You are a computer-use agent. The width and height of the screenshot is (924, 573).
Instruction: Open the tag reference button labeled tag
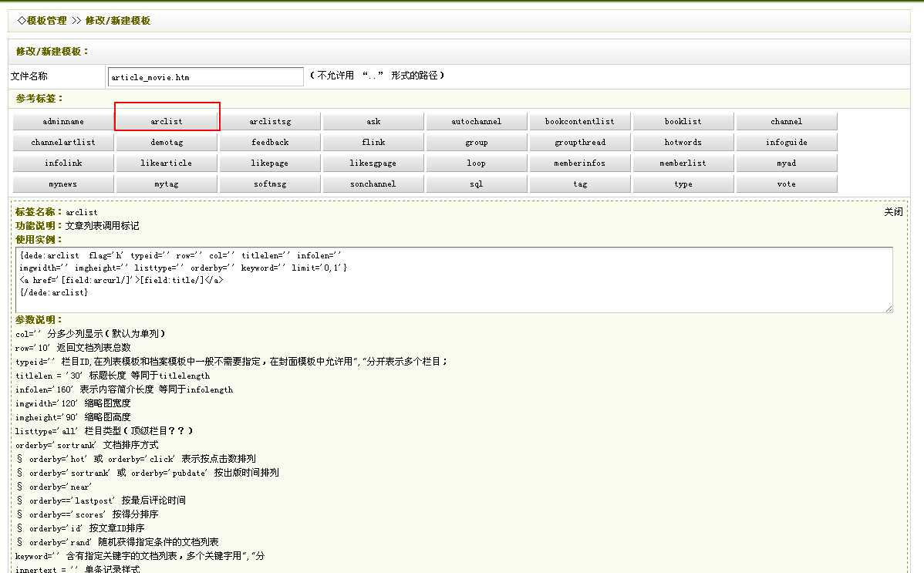[580, 184]
